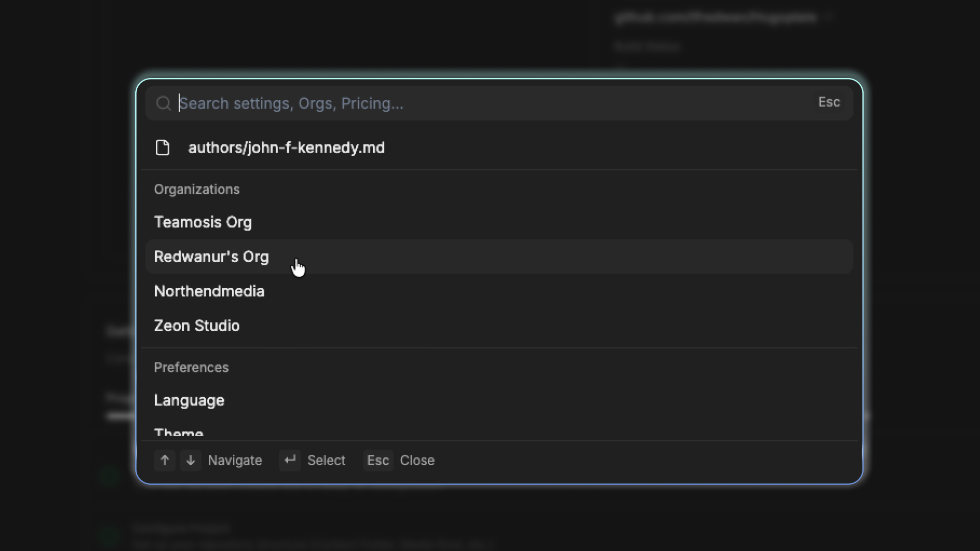This screenshot has height=551, width=980.
Task: Open the Language preference
Action: [x=499, y=400]
